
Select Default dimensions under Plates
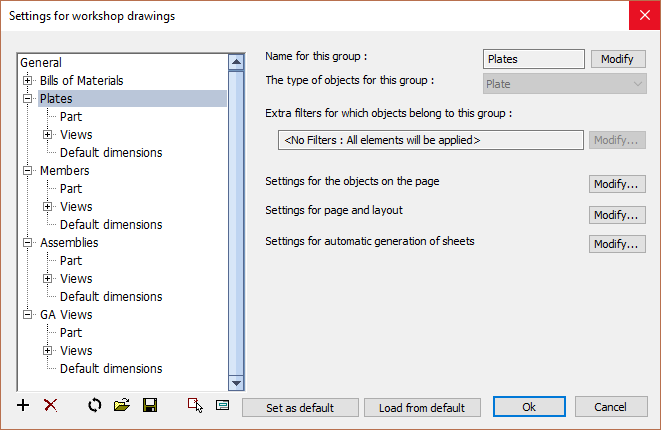tap(111, 153)
